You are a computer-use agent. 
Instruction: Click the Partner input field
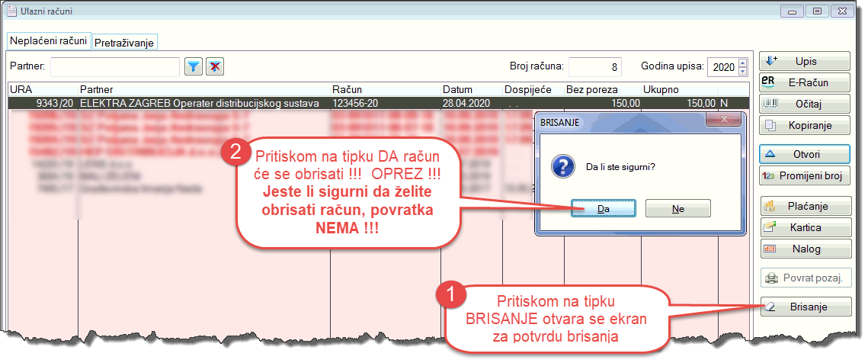(x=114, y=67)
